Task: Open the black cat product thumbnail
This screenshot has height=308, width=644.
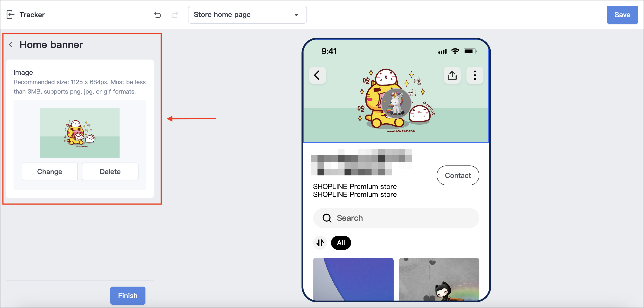Action: point(439,279)
